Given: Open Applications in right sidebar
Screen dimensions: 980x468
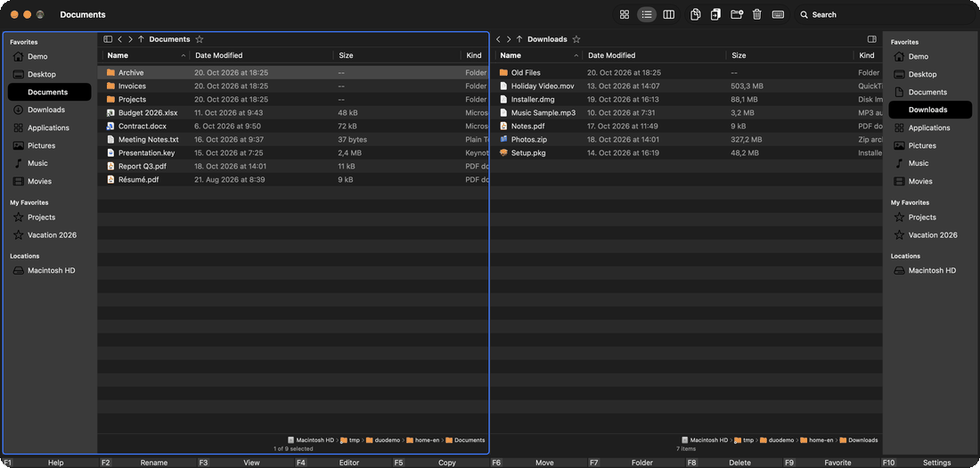Looking at the screenshot, I should 931,127.
